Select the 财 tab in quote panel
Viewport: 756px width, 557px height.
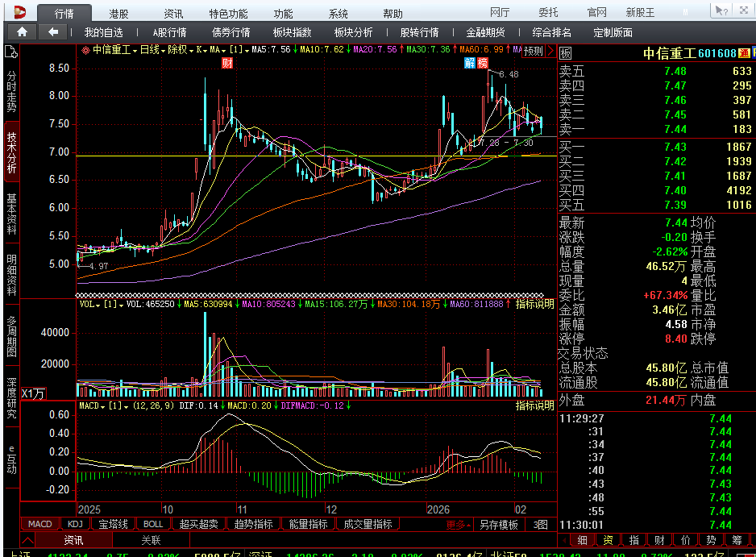coord(659,540)
